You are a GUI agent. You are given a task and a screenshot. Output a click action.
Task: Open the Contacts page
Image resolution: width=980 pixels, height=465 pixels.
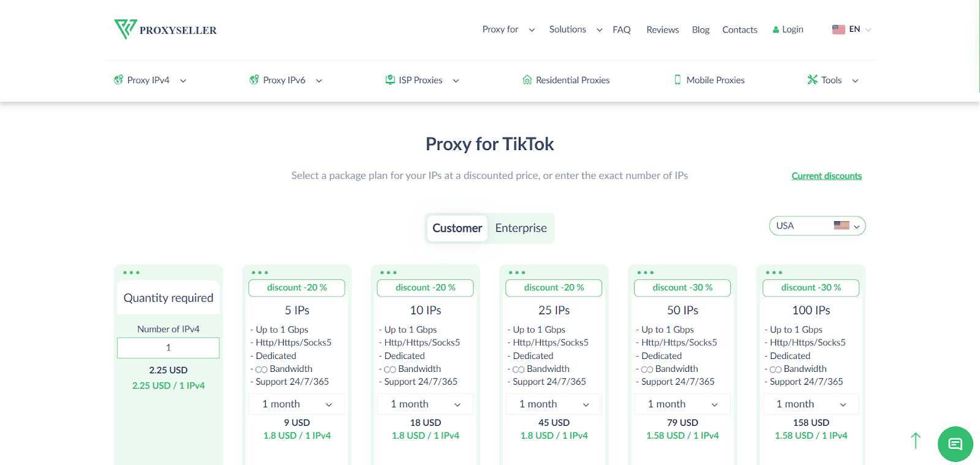(740, 29)
